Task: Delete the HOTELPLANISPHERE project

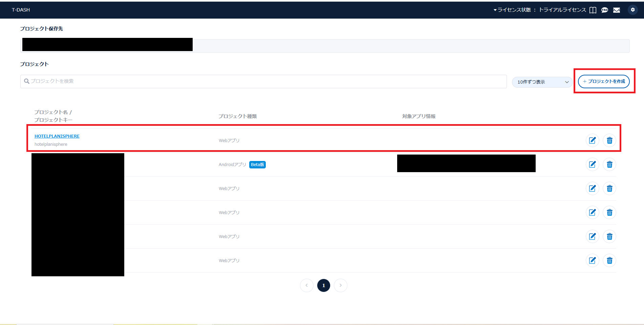Action: 609,140
